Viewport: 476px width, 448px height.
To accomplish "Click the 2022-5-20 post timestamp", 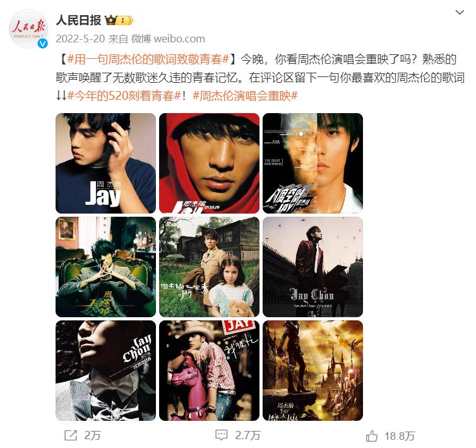I will pos(80,39).
